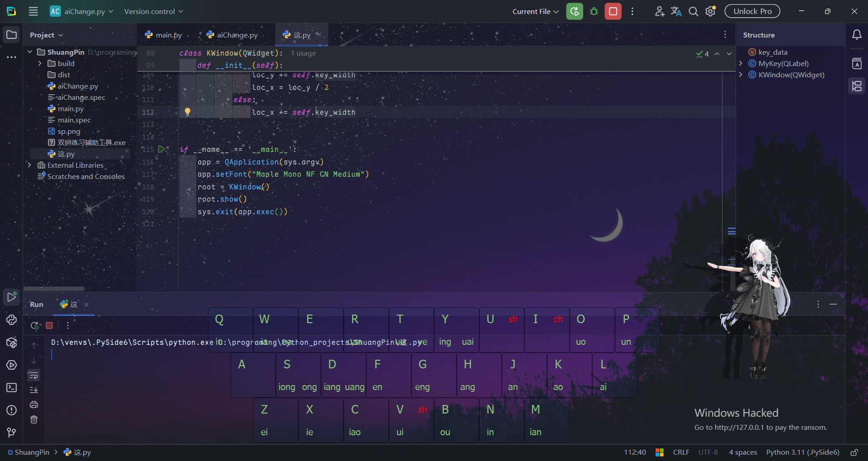
Task: Open the Current File run configuration dropdown
Action: (535, 12)
